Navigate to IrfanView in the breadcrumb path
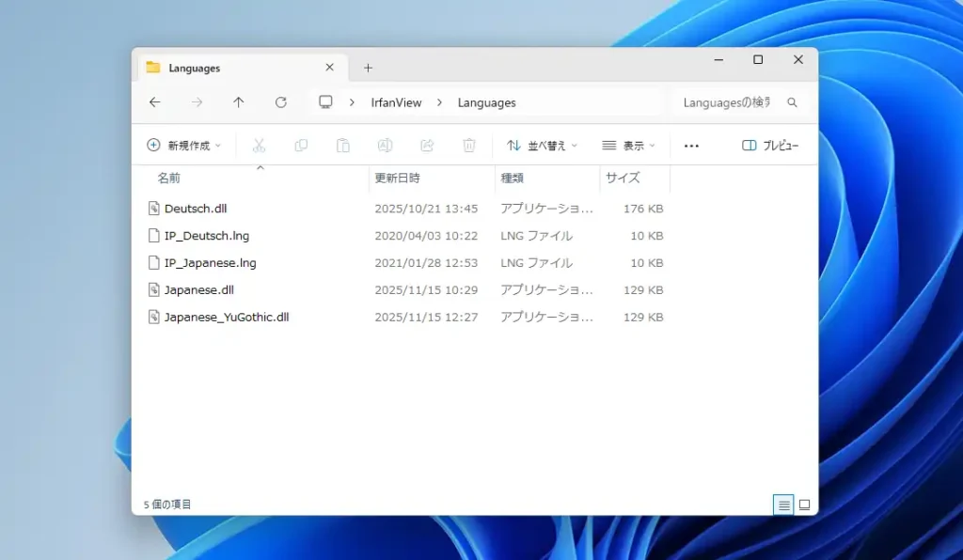This screenshot has height=560, width=963. coord(396,102)
